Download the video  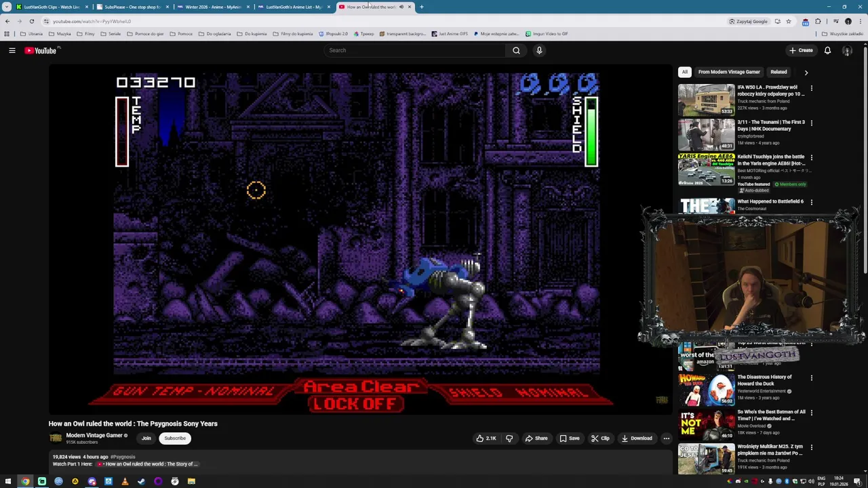coord(637,439)
